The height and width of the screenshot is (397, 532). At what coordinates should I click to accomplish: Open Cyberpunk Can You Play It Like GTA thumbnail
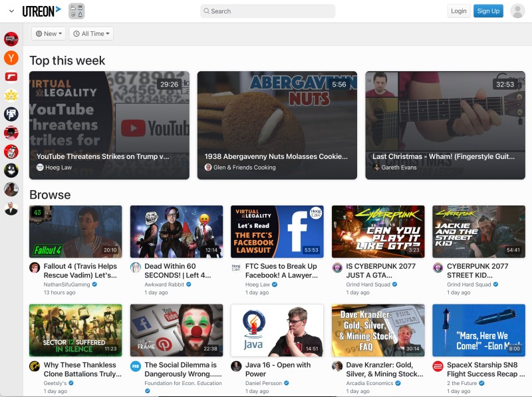[x=378, y=232]
